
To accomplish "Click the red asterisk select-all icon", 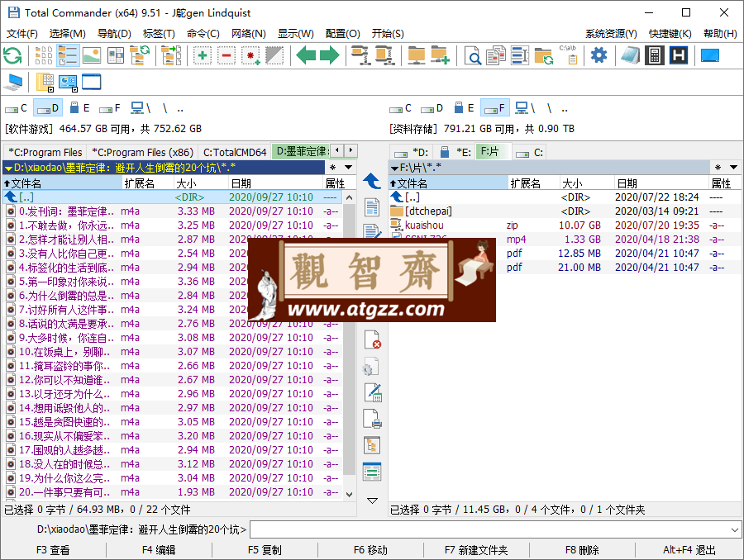I will (x=250, y=55).
